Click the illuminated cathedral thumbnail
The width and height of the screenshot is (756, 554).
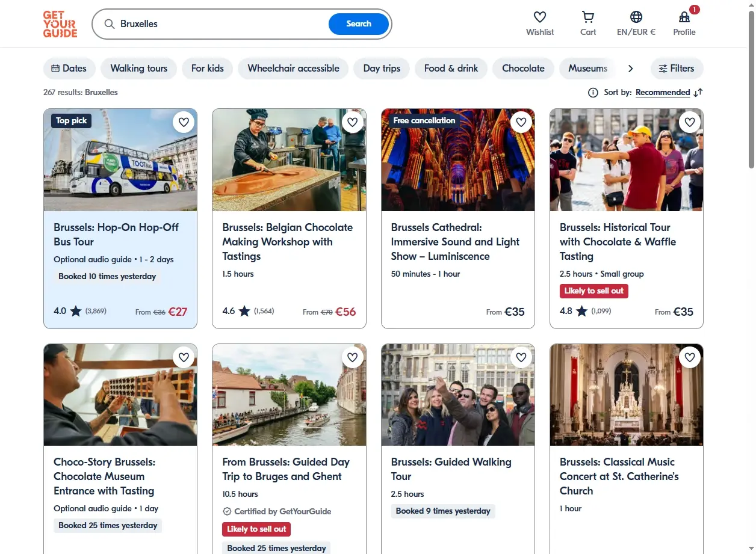coord(458,160)
